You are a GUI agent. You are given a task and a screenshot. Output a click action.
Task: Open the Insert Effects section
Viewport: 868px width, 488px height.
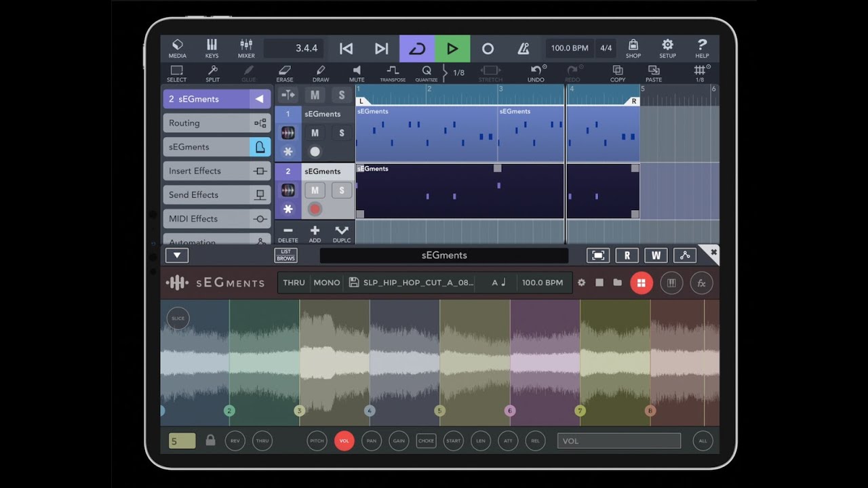[x=217, y=171]
